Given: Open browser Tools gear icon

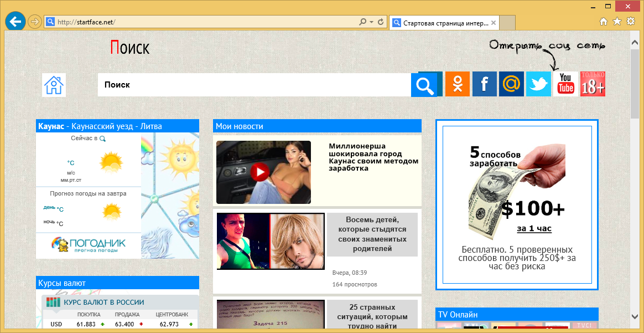Looking at the screenshot, I should pyautogui.click(x=630, y=22).
